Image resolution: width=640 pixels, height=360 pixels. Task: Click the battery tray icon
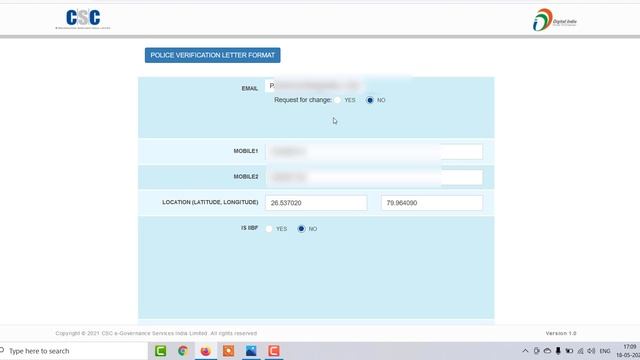click(x=569, y=351)
